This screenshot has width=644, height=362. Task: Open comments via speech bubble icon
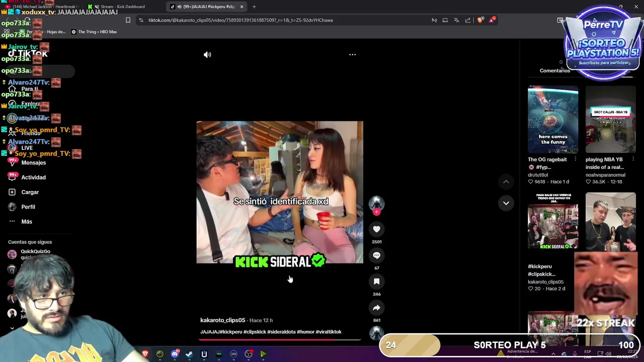point(376,255)
